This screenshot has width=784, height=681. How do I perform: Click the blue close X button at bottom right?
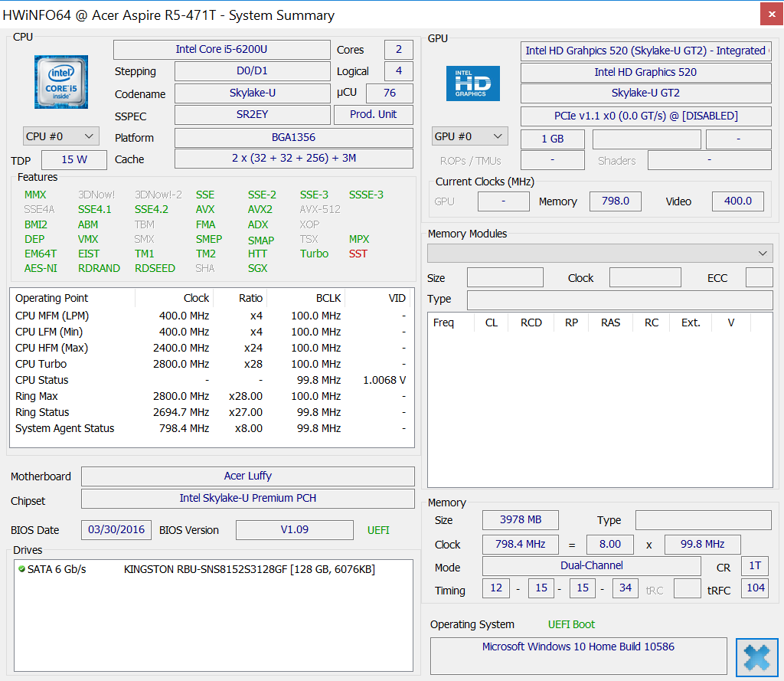pos(756,656)
